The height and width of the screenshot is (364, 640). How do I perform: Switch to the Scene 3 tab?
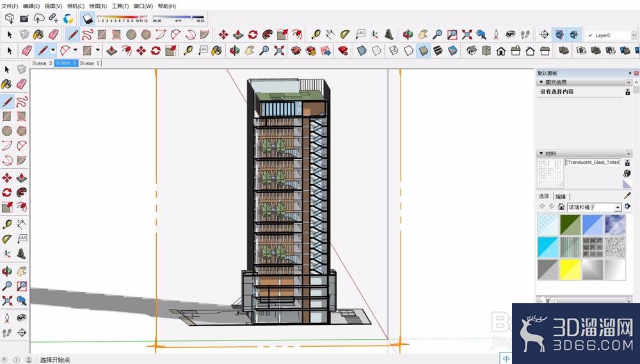(x=42, y=63)
